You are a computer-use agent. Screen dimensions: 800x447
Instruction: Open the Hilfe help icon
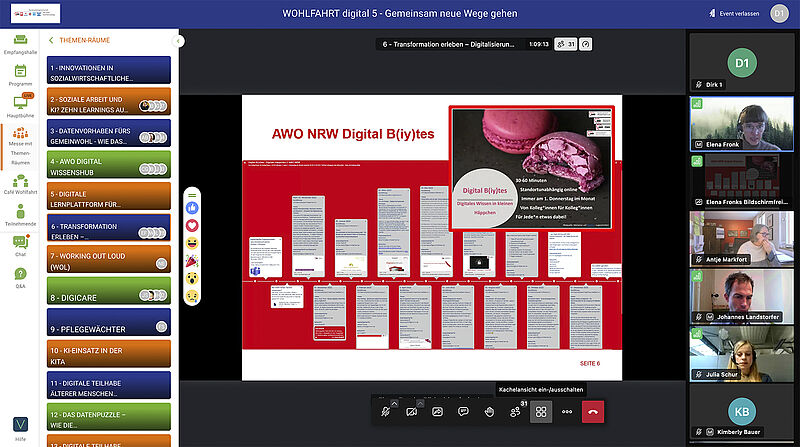point(20,429)
